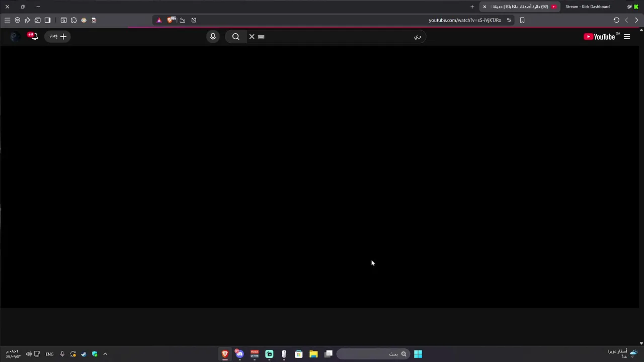The image size is (644, 362).
Task: Click the search-page extension icon in toolbar
Action: click(63, 20)
